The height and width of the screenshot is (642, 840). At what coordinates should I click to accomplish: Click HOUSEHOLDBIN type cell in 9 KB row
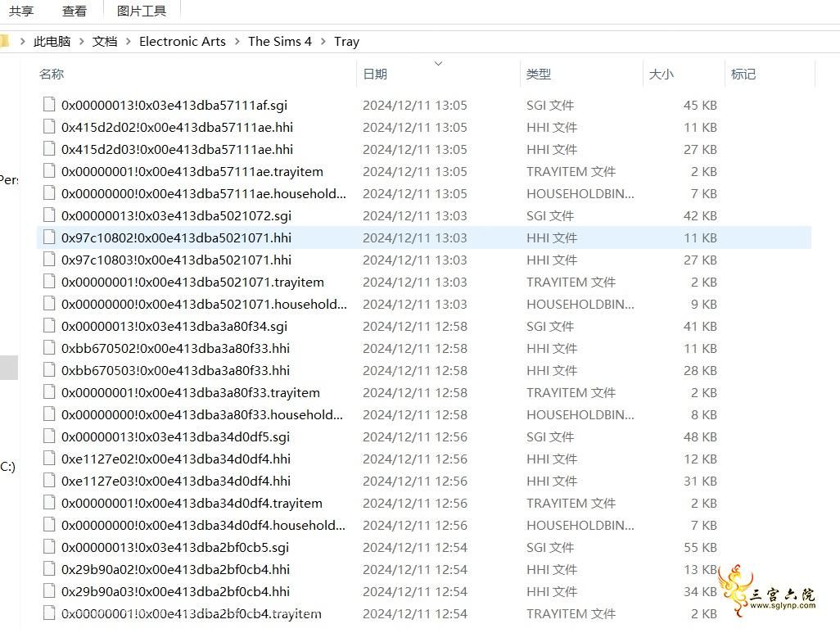coord(580,304)
